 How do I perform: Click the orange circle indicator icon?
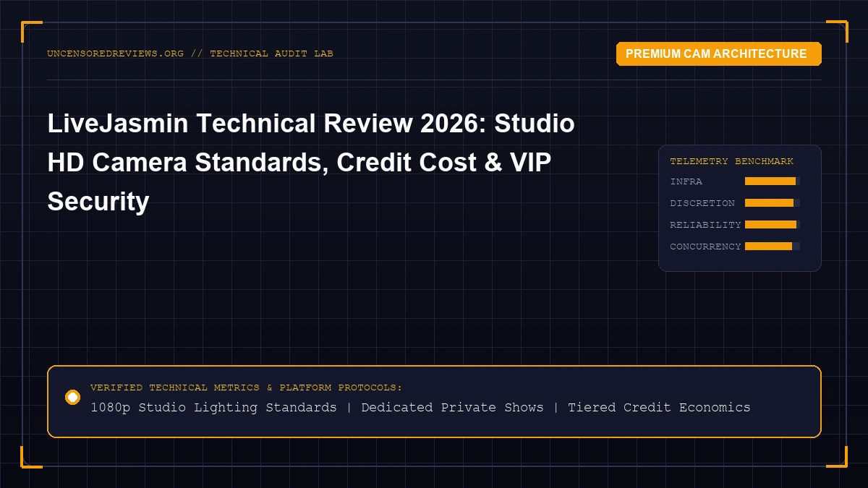(72, 397)
